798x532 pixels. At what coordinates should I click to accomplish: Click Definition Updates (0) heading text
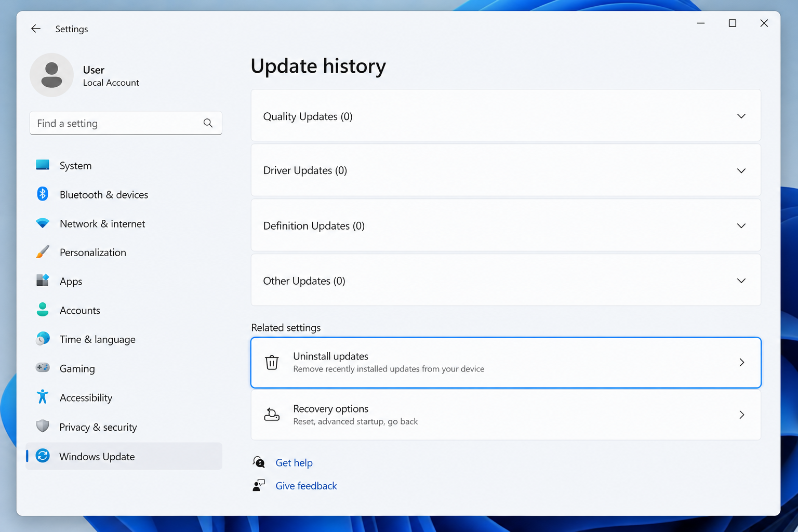(314, 226)
